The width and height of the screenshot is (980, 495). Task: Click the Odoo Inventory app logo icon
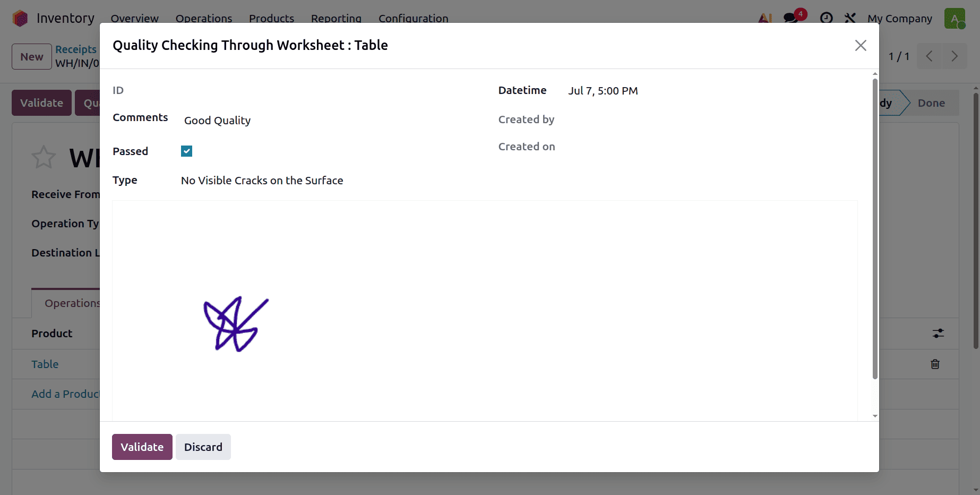click(x=20, y=18)
